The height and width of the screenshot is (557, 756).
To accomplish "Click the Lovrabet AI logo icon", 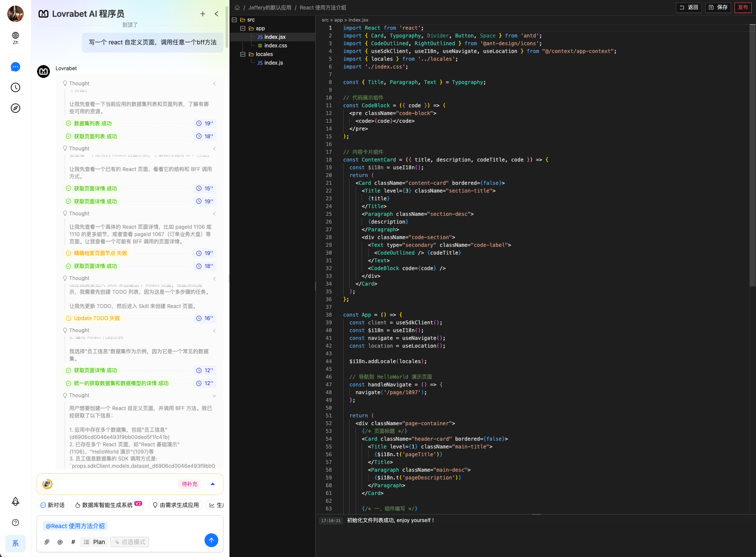I will (43, 14).
